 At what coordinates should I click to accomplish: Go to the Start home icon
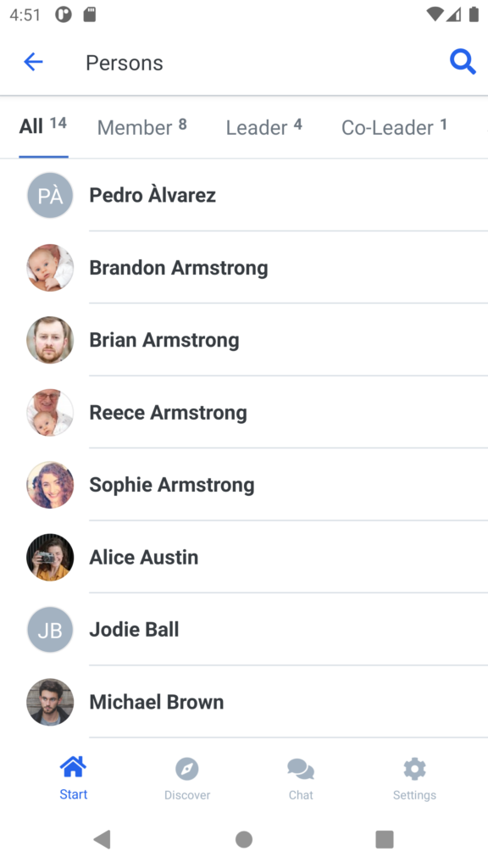pos(74,768)
